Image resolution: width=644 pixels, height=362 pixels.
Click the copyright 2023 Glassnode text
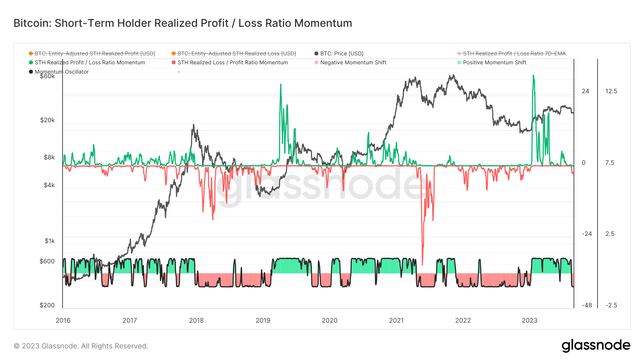81,346
